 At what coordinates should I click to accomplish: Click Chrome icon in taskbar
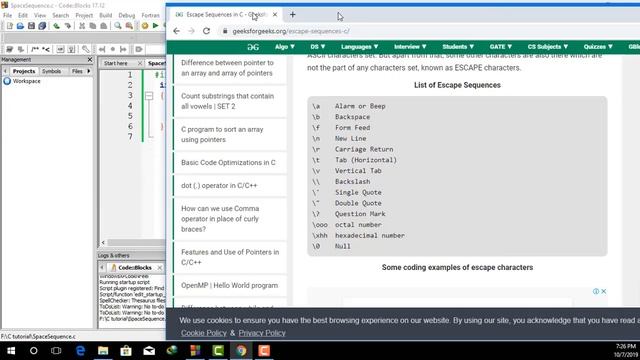(241, 351)
